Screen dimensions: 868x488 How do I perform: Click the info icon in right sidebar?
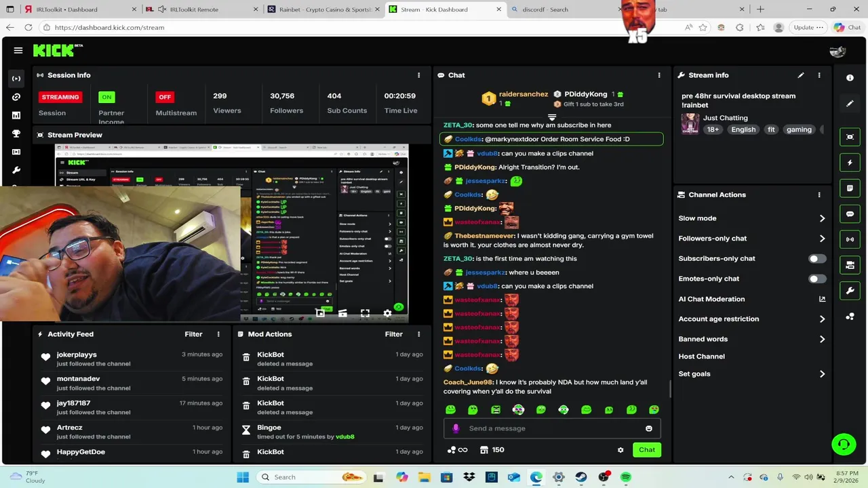850,78
